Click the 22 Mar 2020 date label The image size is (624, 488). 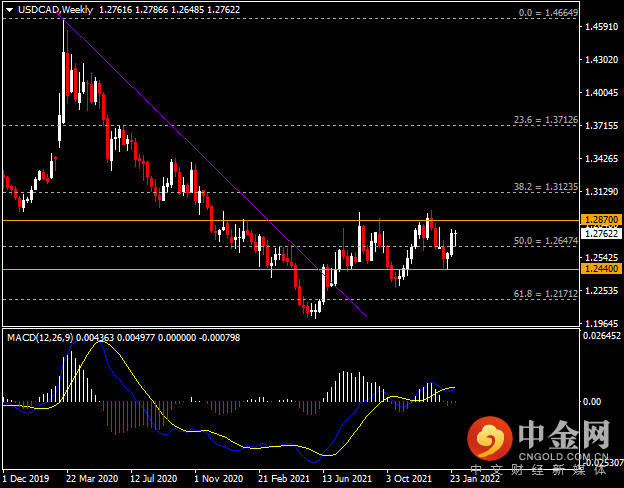92,478
